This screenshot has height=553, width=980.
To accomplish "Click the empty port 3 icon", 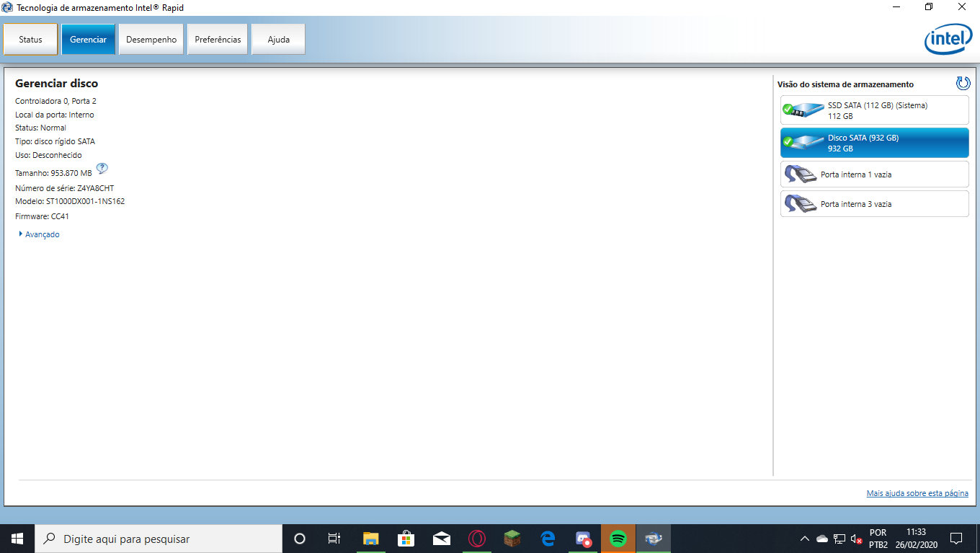I will click(800, 204).
